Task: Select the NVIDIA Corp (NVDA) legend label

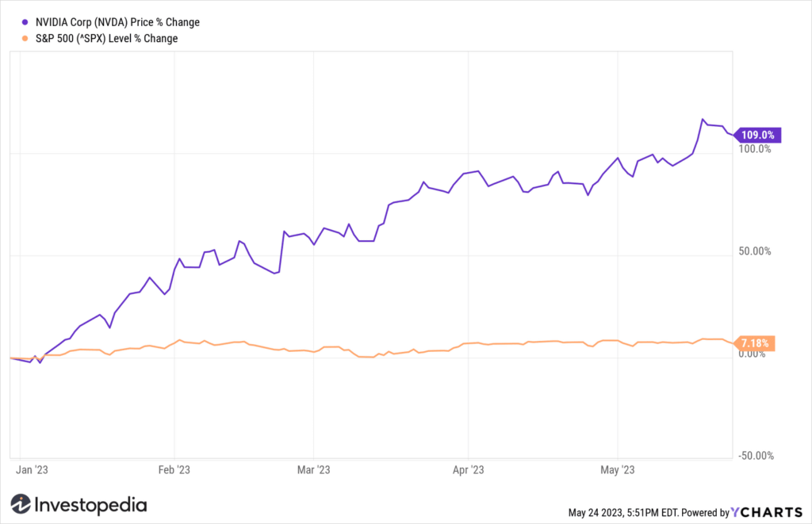Action: (117, 22)
